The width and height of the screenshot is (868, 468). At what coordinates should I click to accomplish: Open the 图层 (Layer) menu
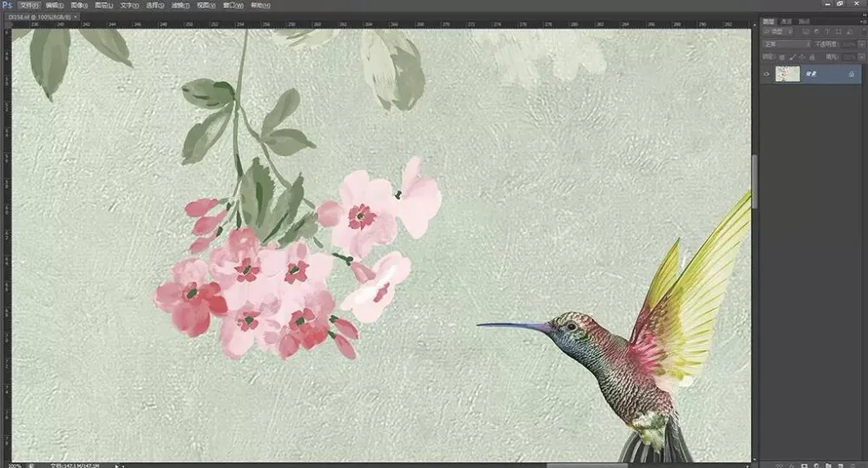click(103, 5)
